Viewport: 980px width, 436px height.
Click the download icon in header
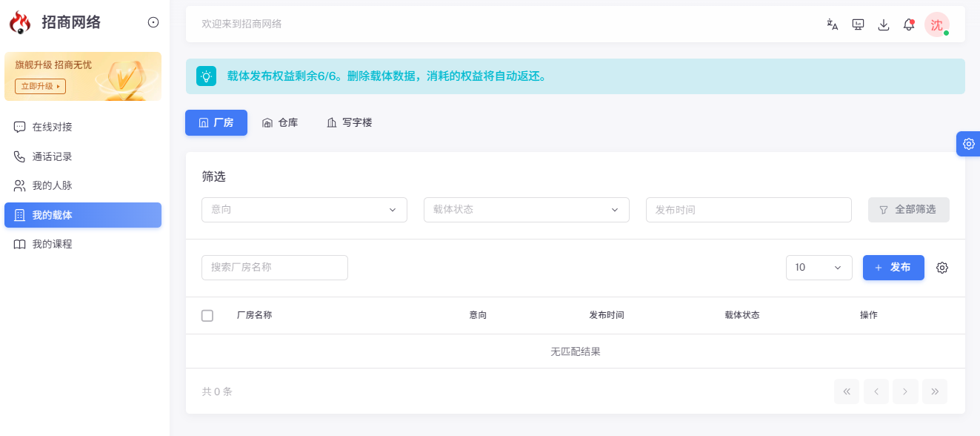(x=884, y=24)
